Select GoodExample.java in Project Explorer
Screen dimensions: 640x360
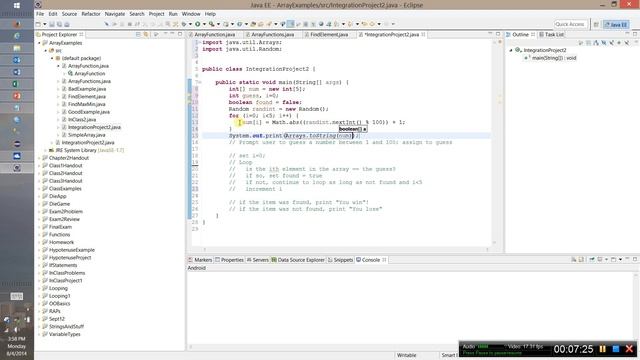click(x=89, y=112)
